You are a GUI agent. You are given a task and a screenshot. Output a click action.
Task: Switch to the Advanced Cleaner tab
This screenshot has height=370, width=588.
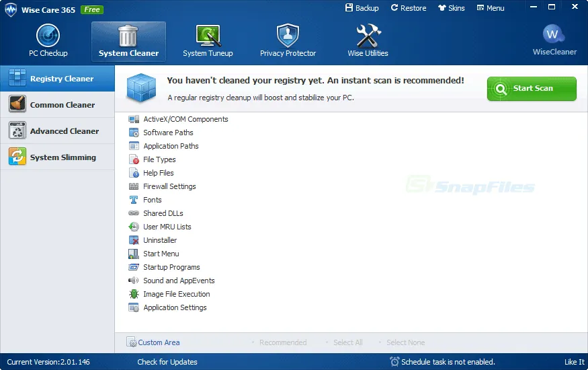[x=57, y=131]
